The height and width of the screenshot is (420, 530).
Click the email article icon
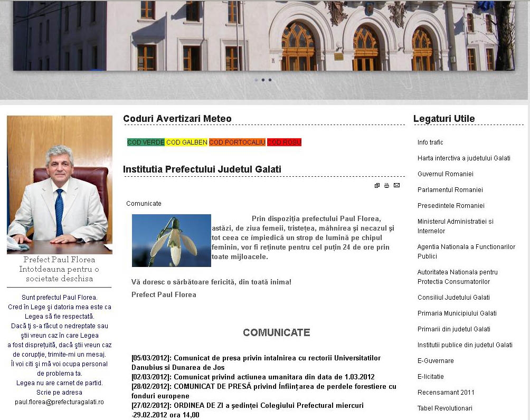(396, 185)
